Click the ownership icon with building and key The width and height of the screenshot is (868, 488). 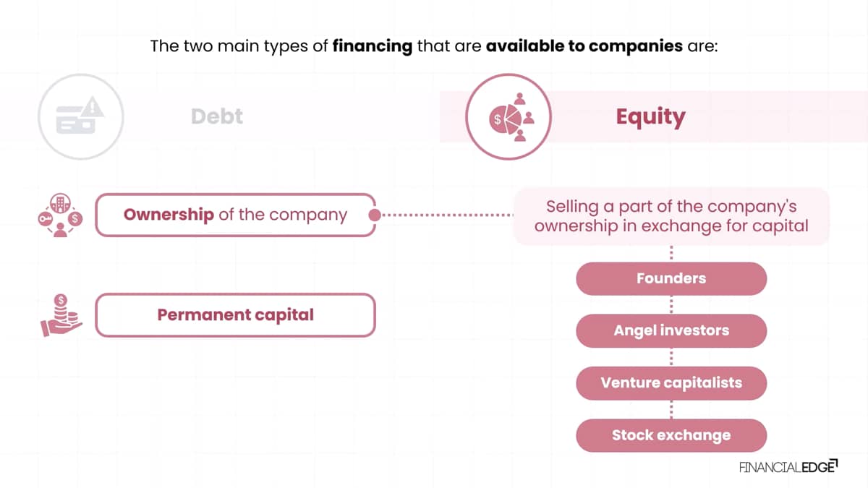pyautogui.click(x=61, y=215)
